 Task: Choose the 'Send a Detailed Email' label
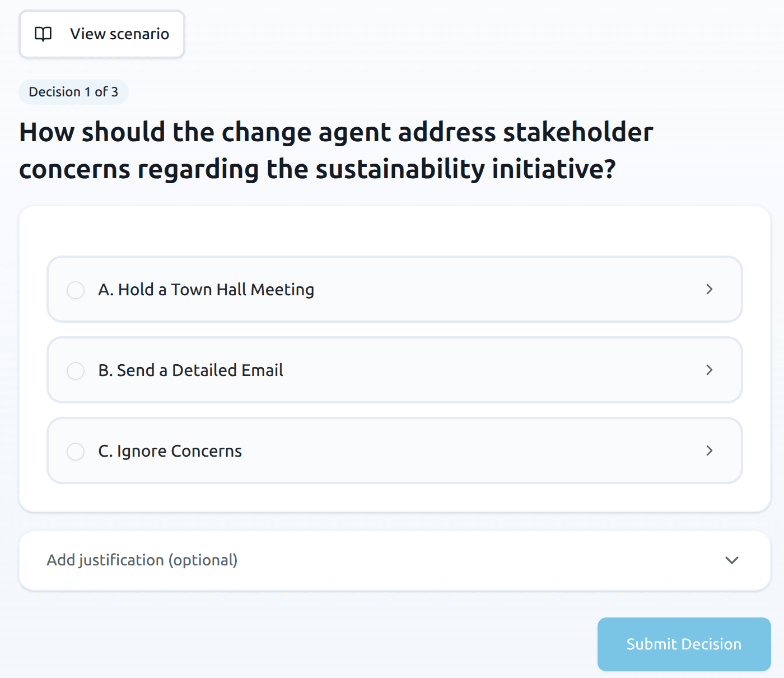200,370
